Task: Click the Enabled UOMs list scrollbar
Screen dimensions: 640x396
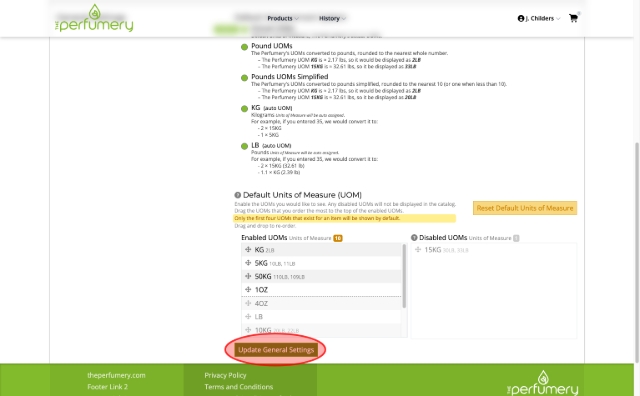Action: point(404,276)
